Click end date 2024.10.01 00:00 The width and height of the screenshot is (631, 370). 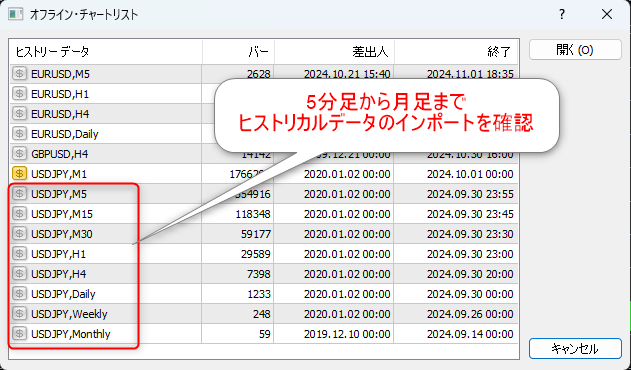[x=470, y=174]
